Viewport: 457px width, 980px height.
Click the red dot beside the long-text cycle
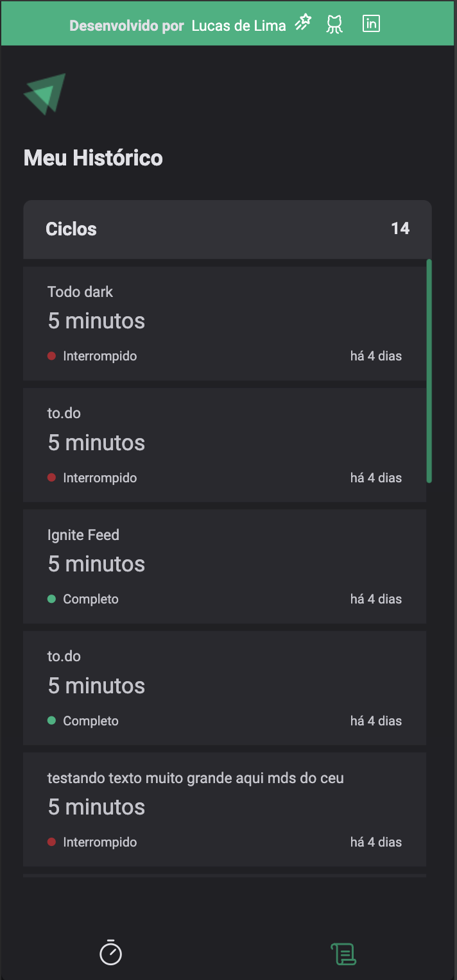pyautogui.click(x=52, y=842)
